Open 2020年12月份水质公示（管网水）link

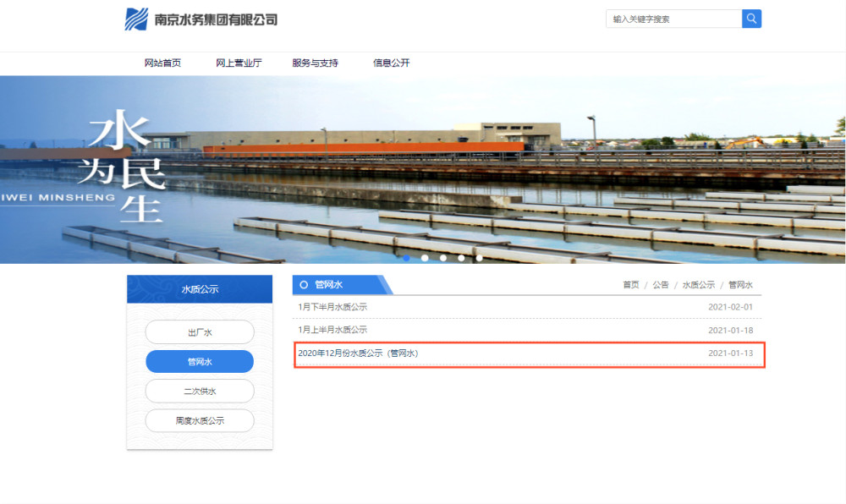click(x=358, y=353)
